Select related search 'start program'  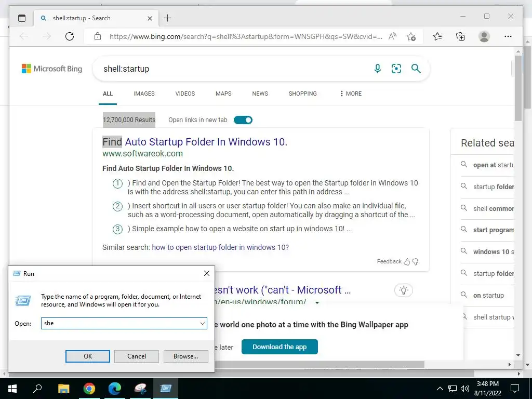(494, 230)
